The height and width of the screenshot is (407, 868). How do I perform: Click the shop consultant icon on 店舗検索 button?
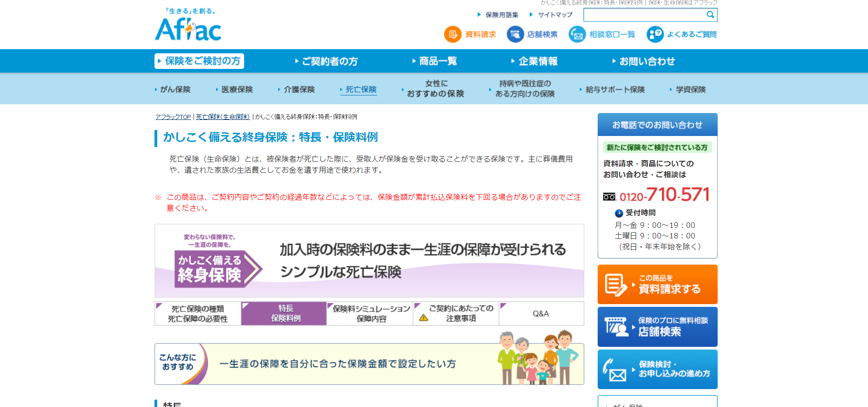(616, 327)
